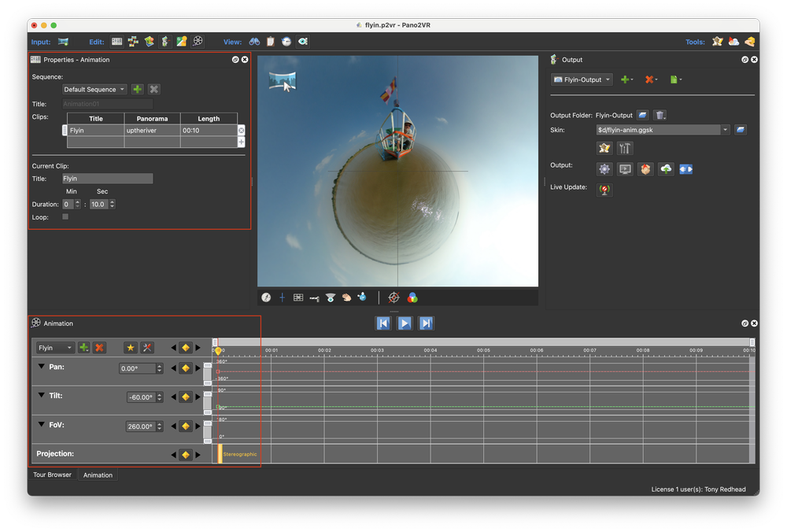The height and width of the screenshot is (532, 787).
Task: Open the Flyin-Output dropdown
Action: tap(582, 79)
